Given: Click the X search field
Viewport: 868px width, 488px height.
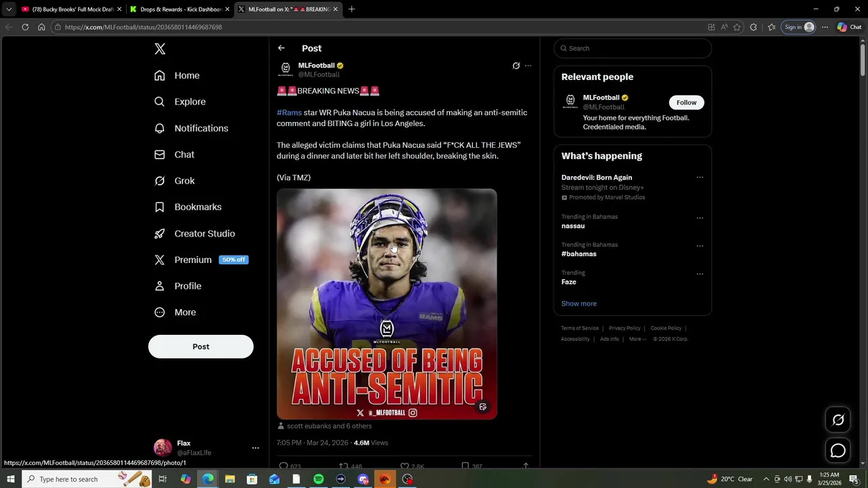Looking at the screenshot, I should pyautogui.click(x=633, y=48).
